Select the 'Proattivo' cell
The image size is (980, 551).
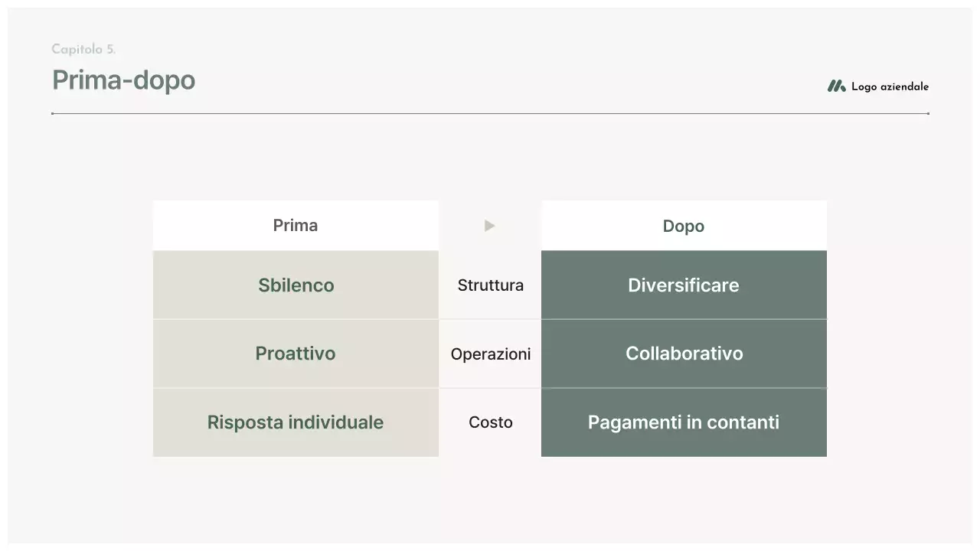tap(296, 354)
